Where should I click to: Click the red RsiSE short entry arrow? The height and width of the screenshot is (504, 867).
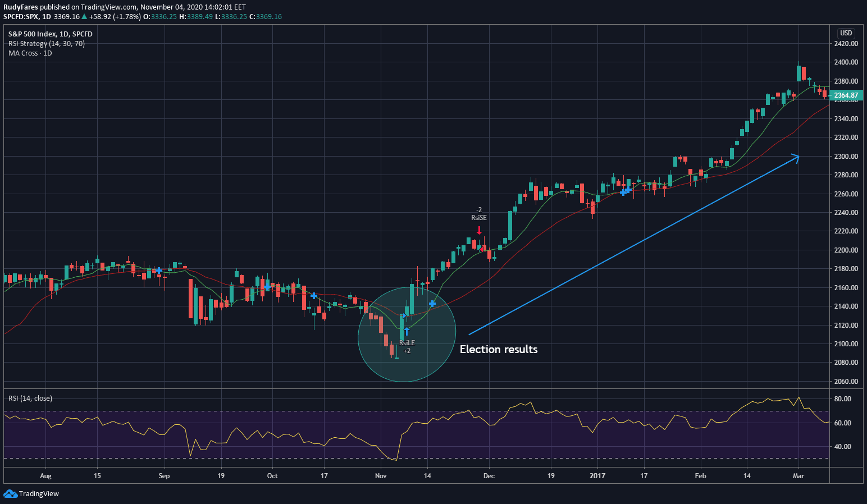pos(479,230)
